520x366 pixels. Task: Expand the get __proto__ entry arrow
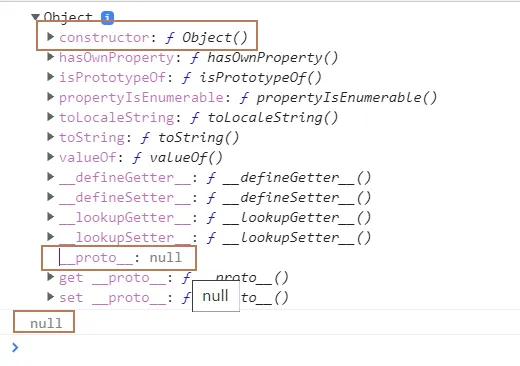50,277
